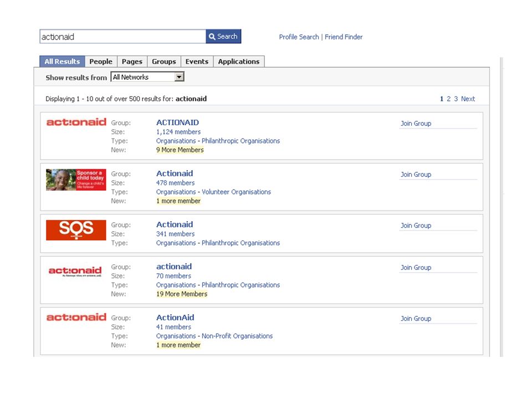Click the SOS group thumbnail

pyautogui.click(x=76, y=230)
